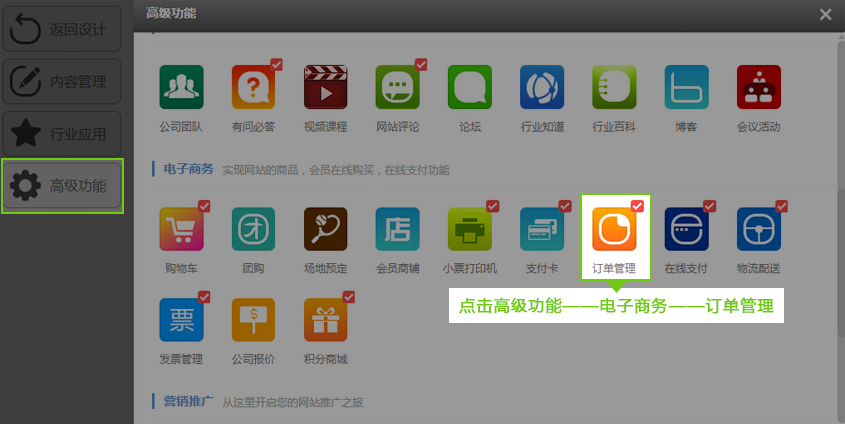Open the 博客 app icon
Viewport: 845px width, 424px height.
click(687, 87)
